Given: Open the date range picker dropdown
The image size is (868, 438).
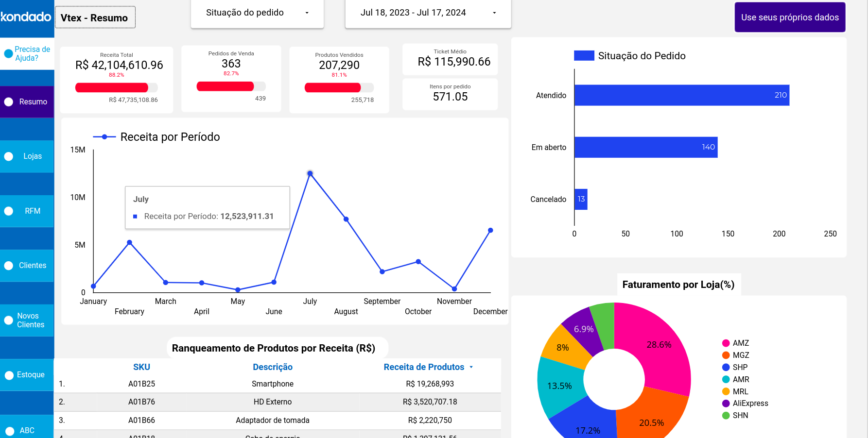Looking at the screenshot, I should tap(427, 13).
